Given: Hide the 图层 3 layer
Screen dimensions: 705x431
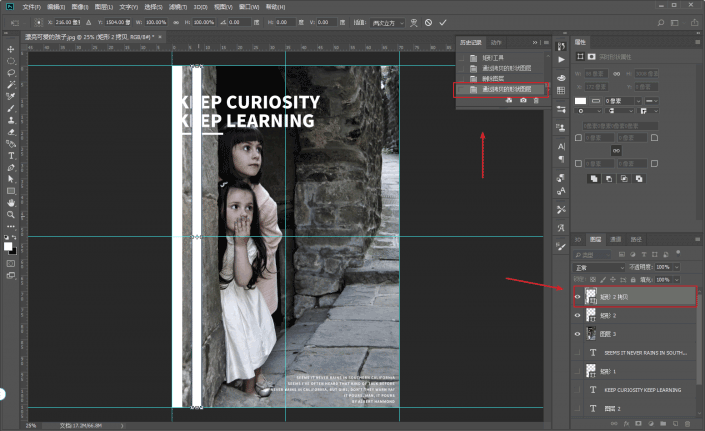Looking at the screenshot, I should [x=578, y=334].
